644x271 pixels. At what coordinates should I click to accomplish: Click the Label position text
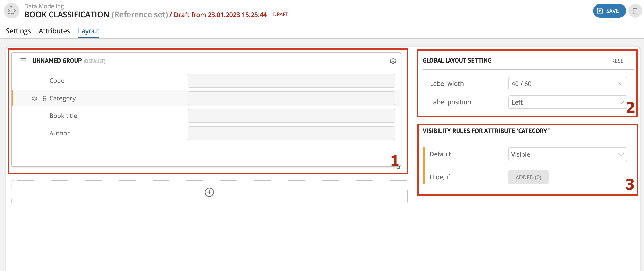tap(450, 102)
